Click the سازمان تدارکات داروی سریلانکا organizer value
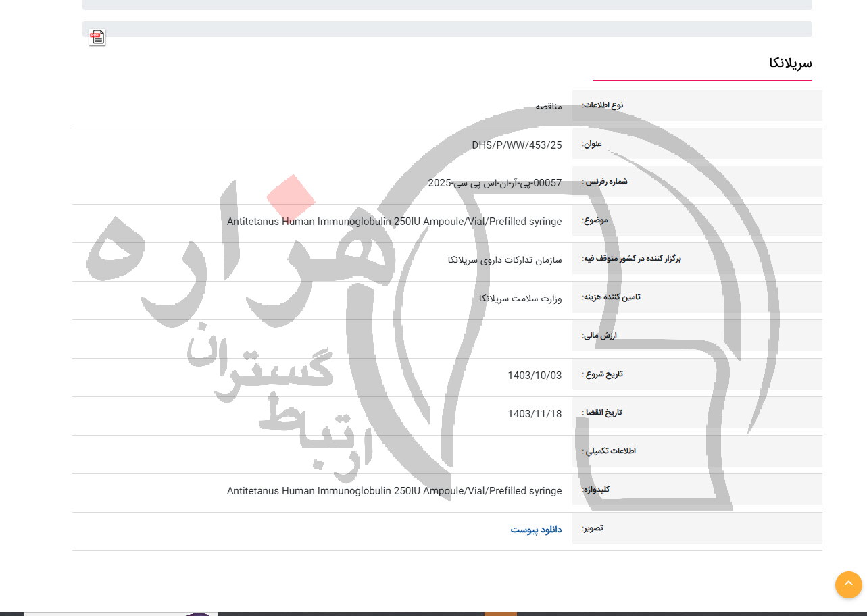This screenshot has width=867, height=616. (504, 260)
